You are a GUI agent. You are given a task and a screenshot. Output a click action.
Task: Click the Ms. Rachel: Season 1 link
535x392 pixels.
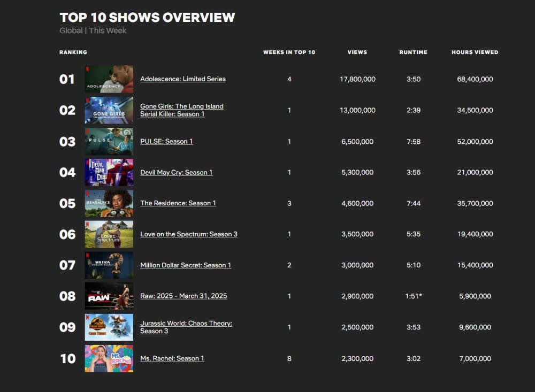tap(172, 358)
